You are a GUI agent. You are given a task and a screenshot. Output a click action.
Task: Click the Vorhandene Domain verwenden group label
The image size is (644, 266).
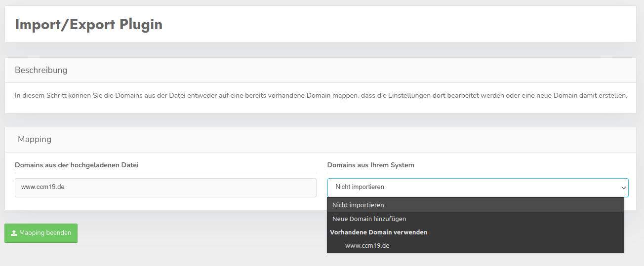pos(378,232)
